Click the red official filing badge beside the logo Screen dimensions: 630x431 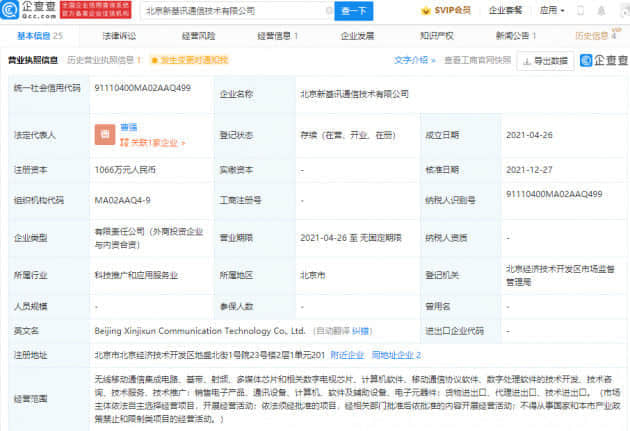(96, 10)
